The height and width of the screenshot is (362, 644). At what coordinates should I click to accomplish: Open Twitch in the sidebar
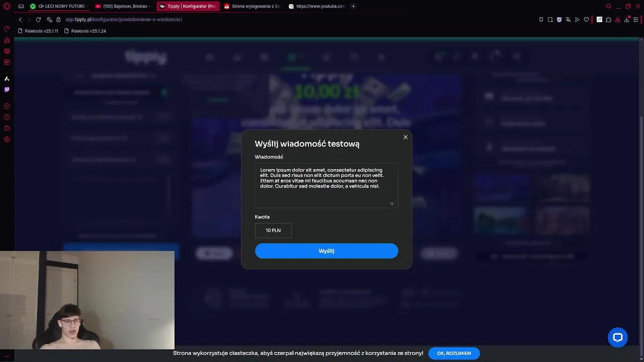7,89
